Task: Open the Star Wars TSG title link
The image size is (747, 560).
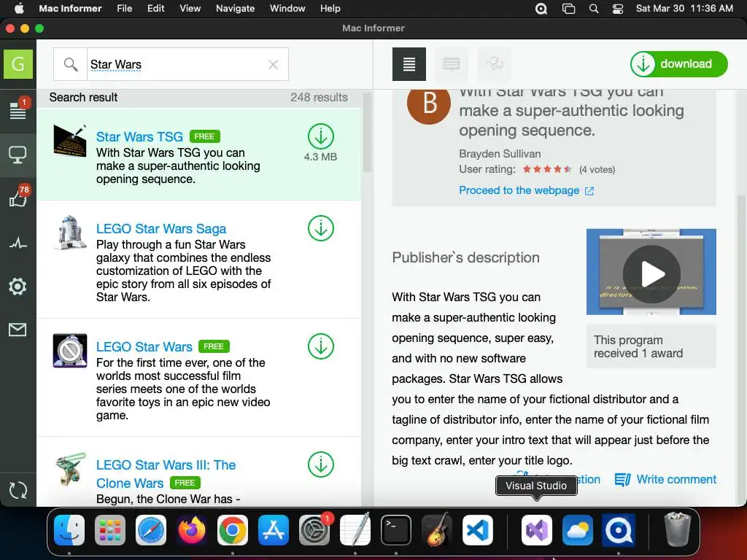Action: click(x=139, y=136)
